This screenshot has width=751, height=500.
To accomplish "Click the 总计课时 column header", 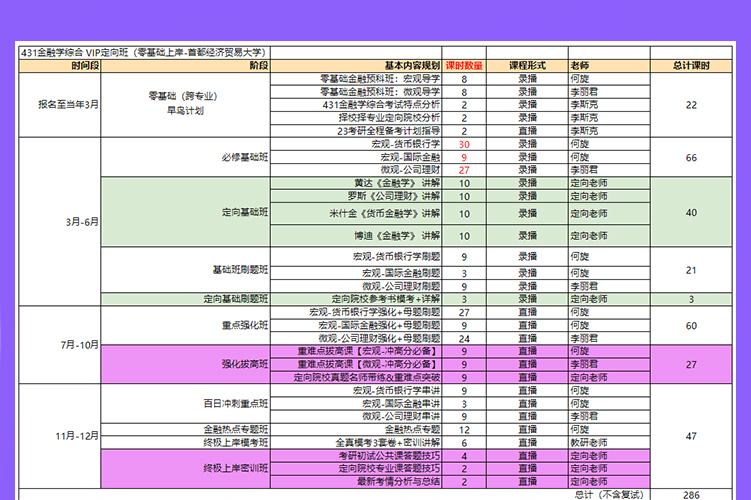I will 691,65.
